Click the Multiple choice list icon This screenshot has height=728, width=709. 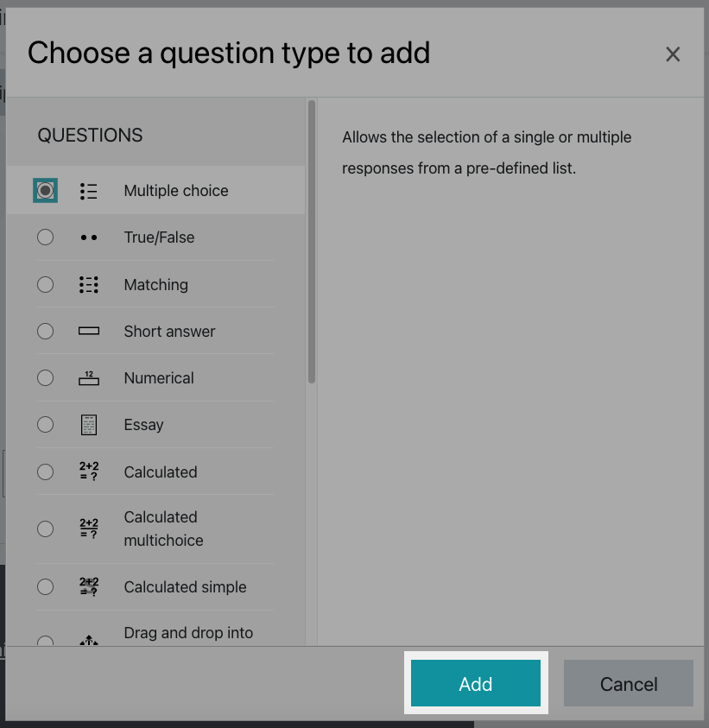[89, 191]
